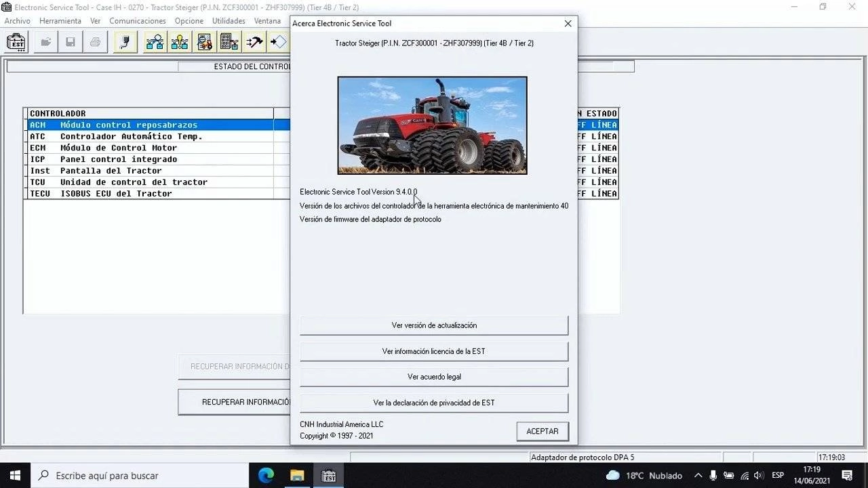Open the Windows Start menu

coord(15,475)
